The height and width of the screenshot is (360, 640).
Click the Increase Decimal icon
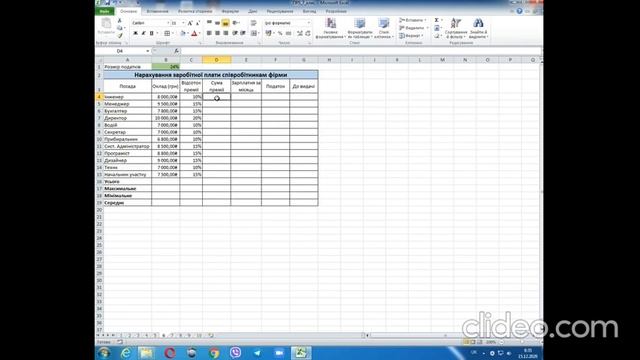(300, 33)
